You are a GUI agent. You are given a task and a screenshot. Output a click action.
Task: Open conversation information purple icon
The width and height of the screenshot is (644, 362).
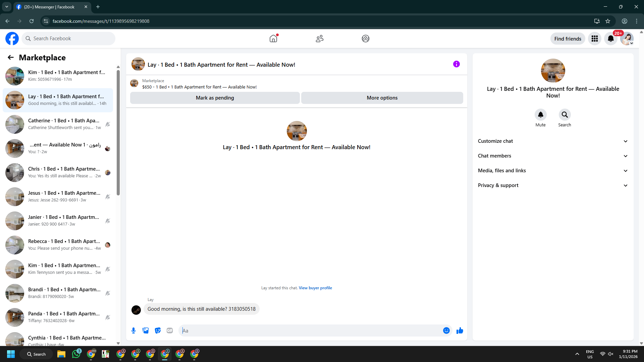[457, 64]
